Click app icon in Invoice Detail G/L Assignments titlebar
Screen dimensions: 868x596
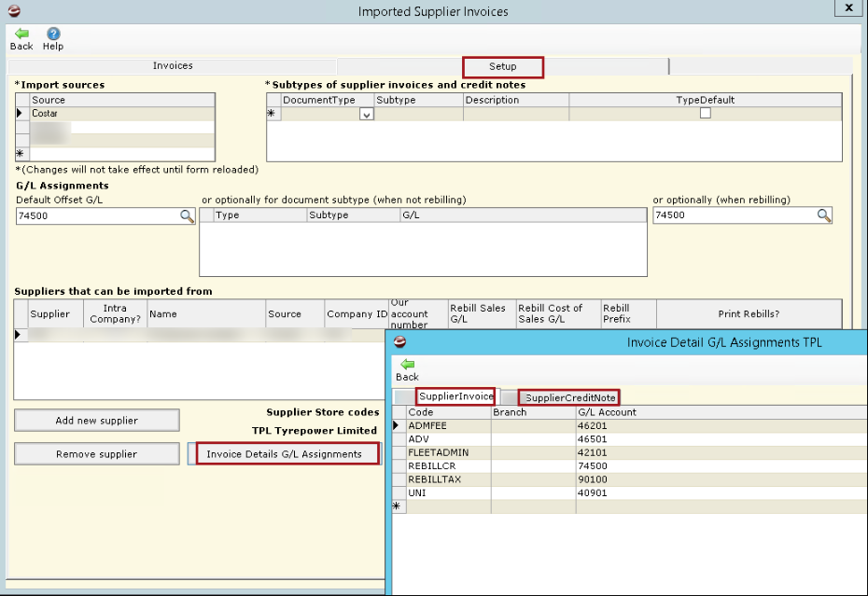400,341
